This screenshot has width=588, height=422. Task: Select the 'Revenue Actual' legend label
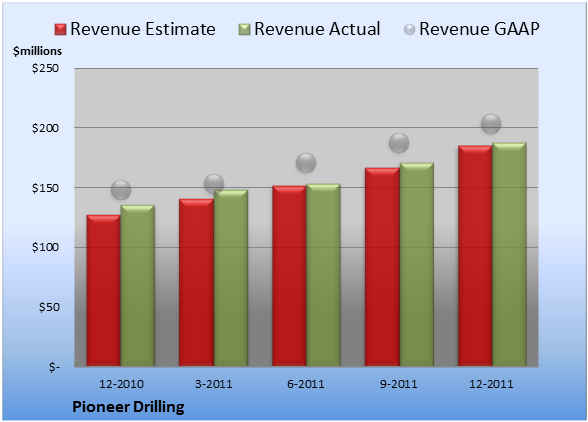coord(317,29)
